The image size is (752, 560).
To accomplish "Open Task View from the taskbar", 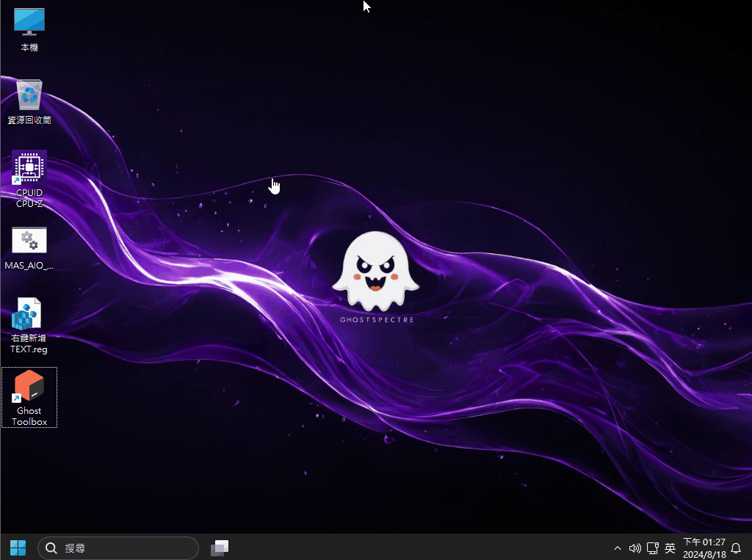I will pos(220,548).
